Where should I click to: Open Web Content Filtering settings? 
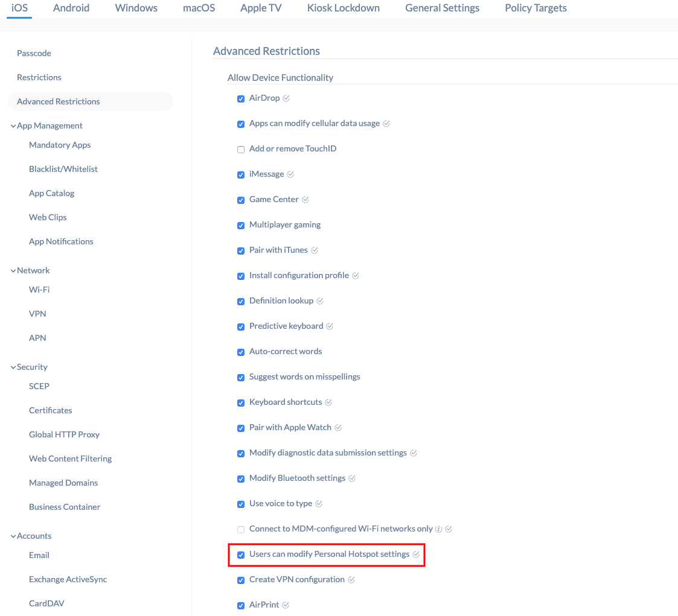point(71,459)
